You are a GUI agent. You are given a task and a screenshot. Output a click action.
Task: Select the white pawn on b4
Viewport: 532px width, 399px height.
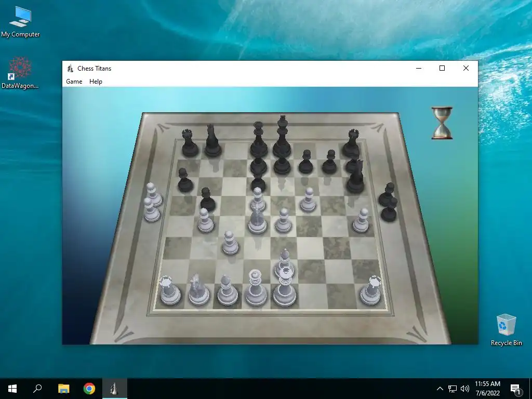[206, 220]
